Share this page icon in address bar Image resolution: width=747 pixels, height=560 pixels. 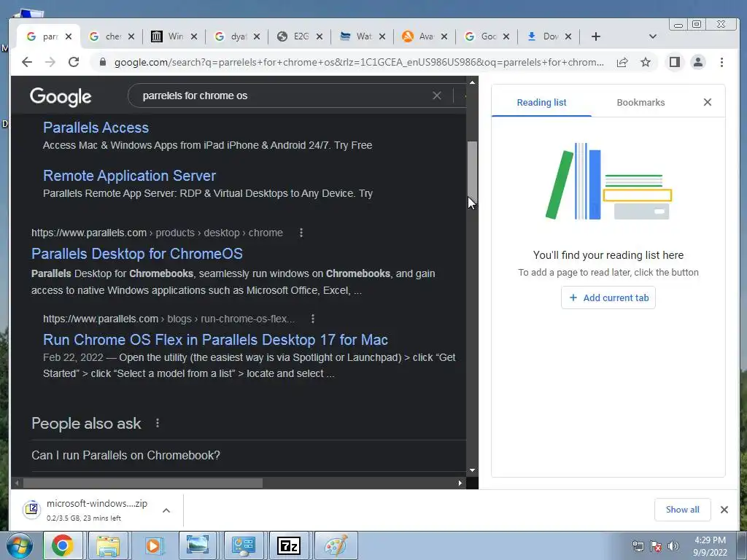click(622, 62)
